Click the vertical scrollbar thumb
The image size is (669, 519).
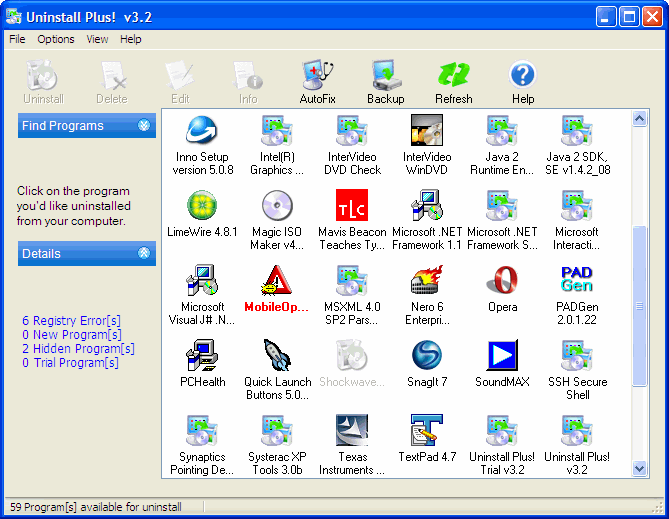tap(639, 306)
